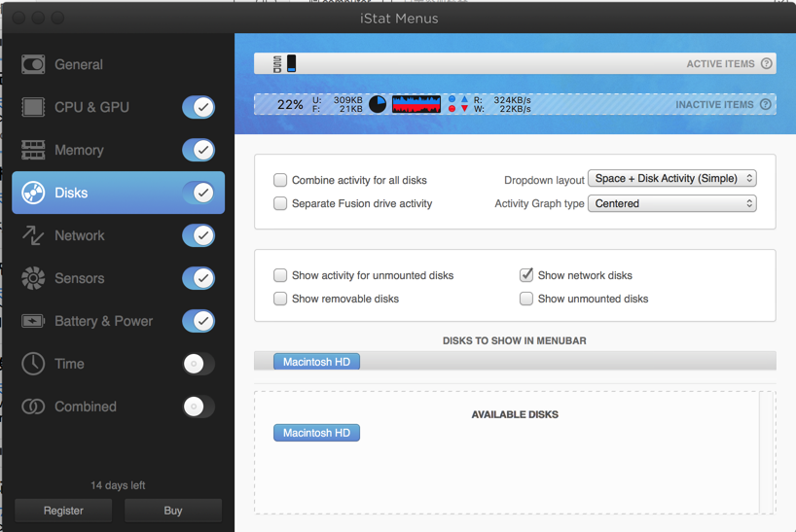Screen dimensions: 796x532
Task: Turn on the Combined switch
Action: 199,407
